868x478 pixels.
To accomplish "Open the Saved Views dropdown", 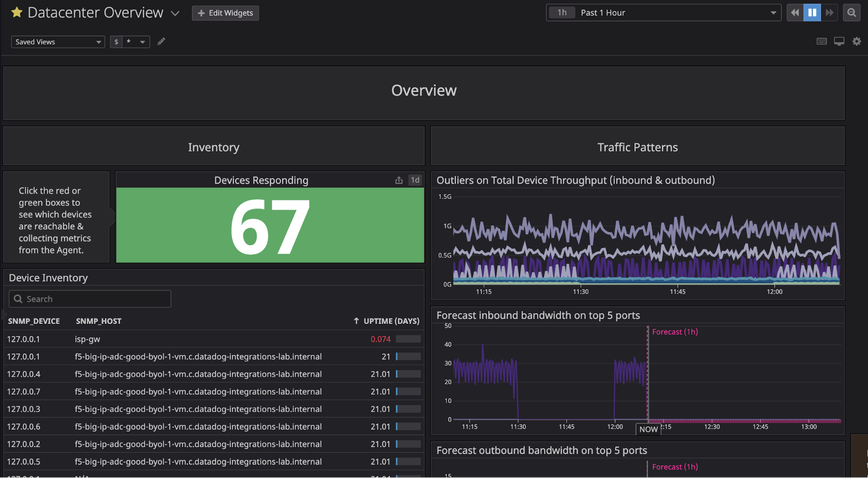I will point(57,41).
